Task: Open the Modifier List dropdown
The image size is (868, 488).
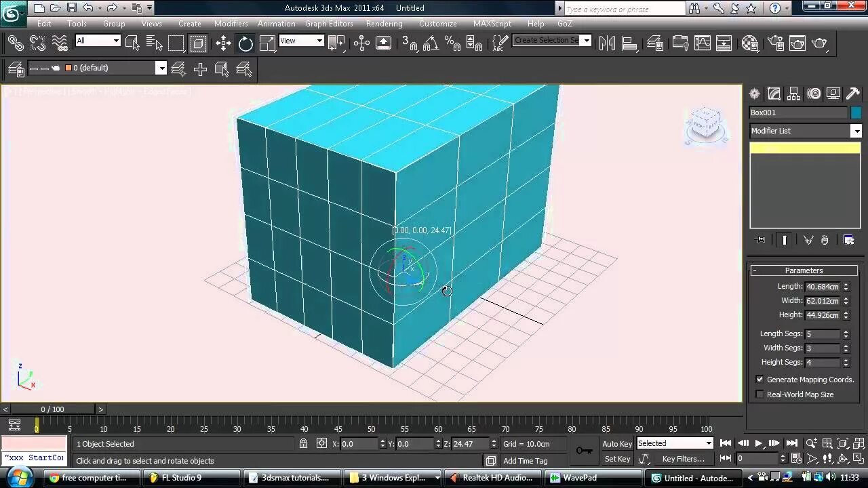Action: (856, 130)
